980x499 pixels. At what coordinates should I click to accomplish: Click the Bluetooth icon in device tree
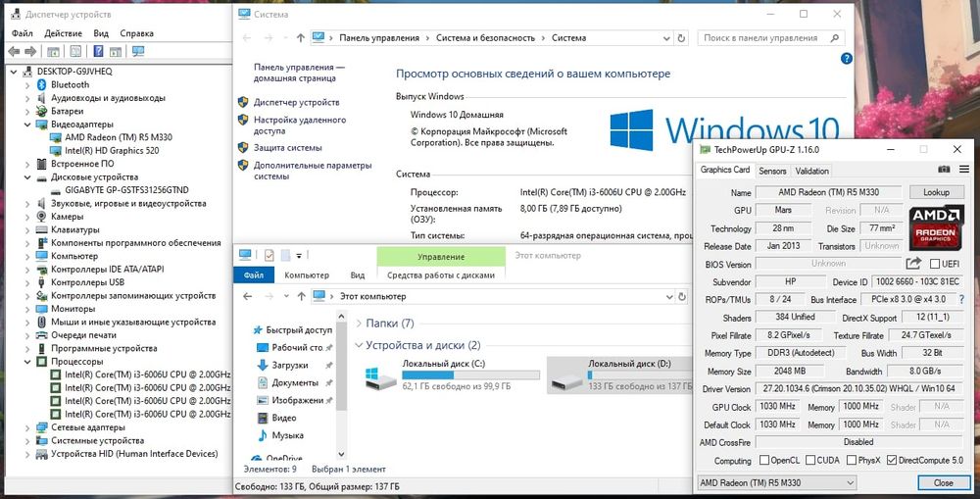click(42, 84)
